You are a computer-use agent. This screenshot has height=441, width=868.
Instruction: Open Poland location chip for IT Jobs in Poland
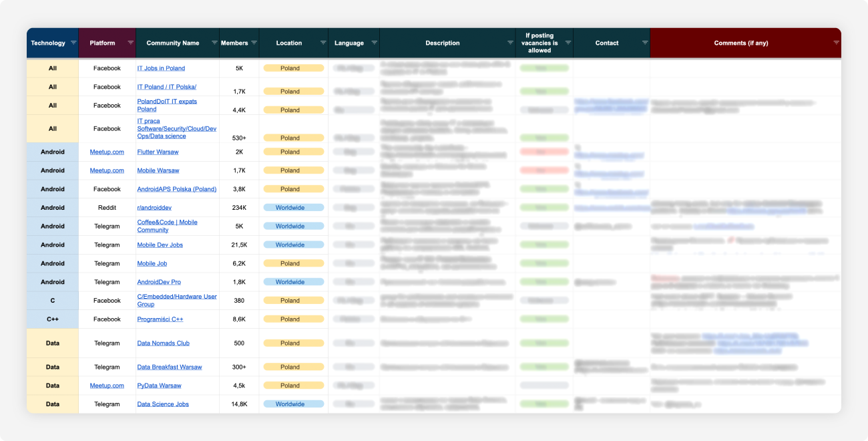pos(294,68)
